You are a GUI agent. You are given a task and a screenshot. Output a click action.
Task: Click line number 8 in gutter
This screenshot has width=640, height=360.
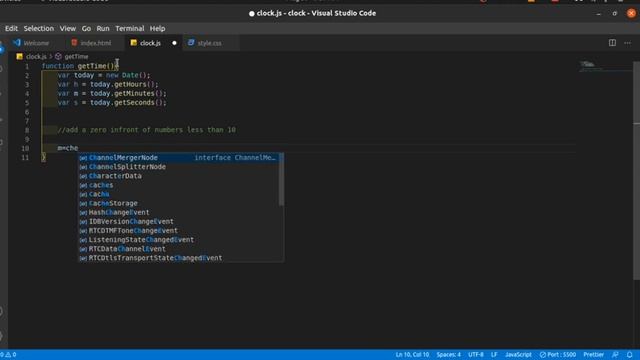pyautogui.click(x=27, y=130)
